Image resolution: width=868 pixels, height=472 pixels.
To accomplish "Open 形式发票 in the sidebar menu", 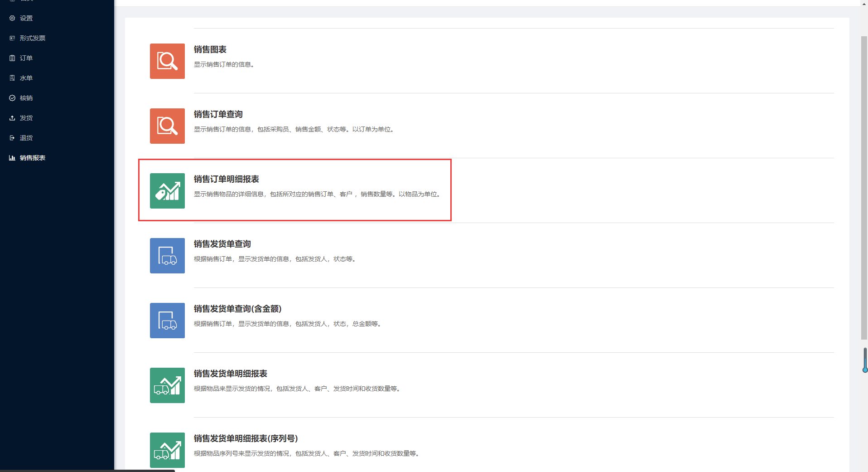I will (33, 38).
